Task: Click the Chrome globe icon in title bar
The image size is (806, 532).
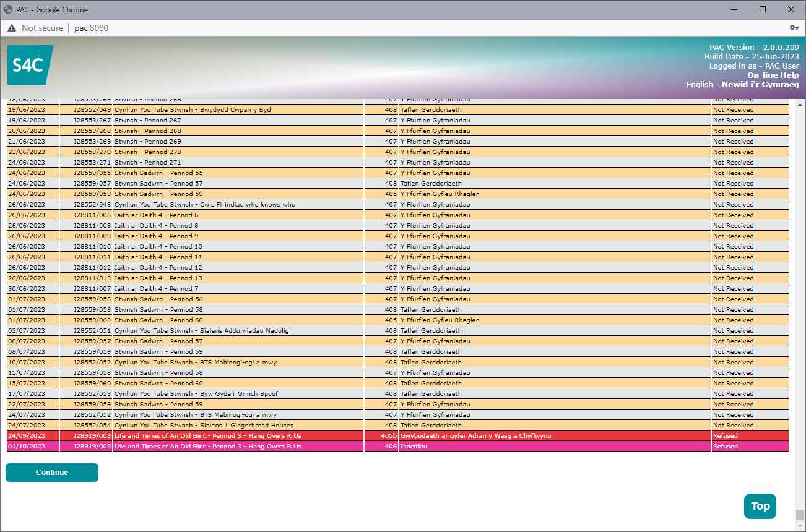Action: click(7, 9)
